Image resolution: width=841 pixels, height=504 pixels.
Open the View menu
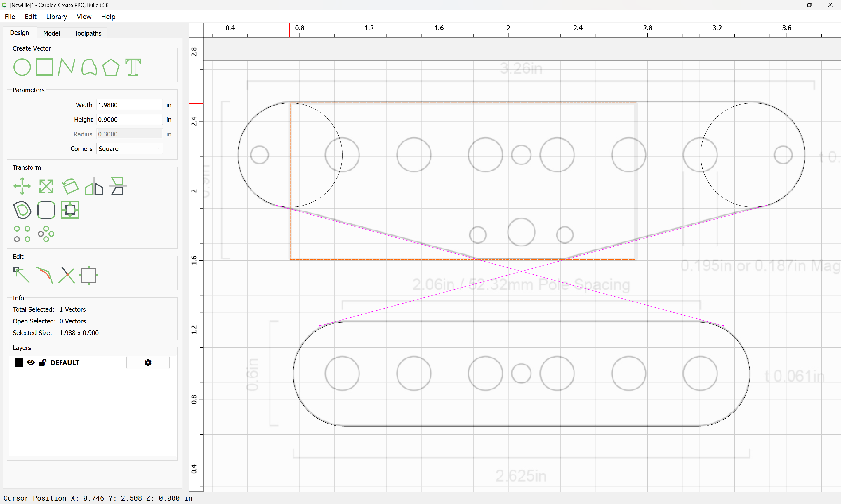click(84, 17)
